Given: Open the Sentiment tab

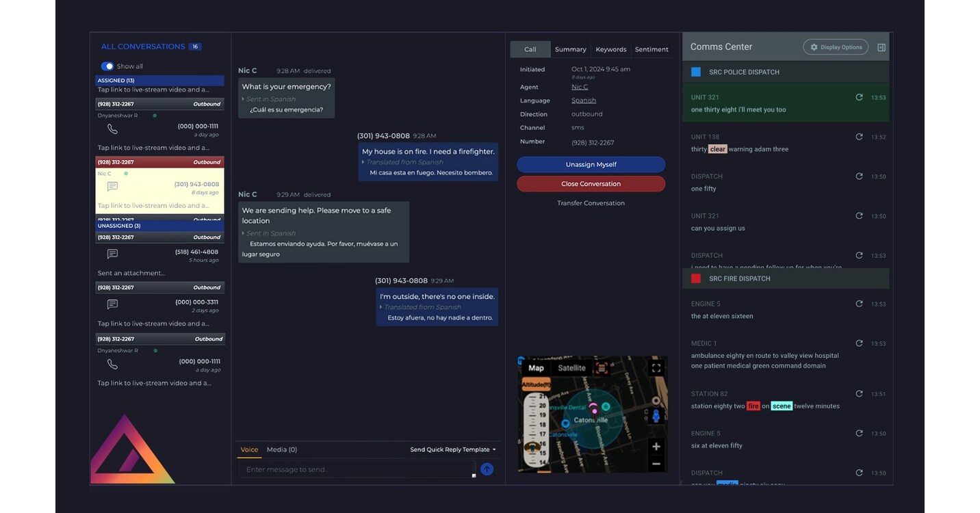Looking at the screenshot, I should pos(651,49).
